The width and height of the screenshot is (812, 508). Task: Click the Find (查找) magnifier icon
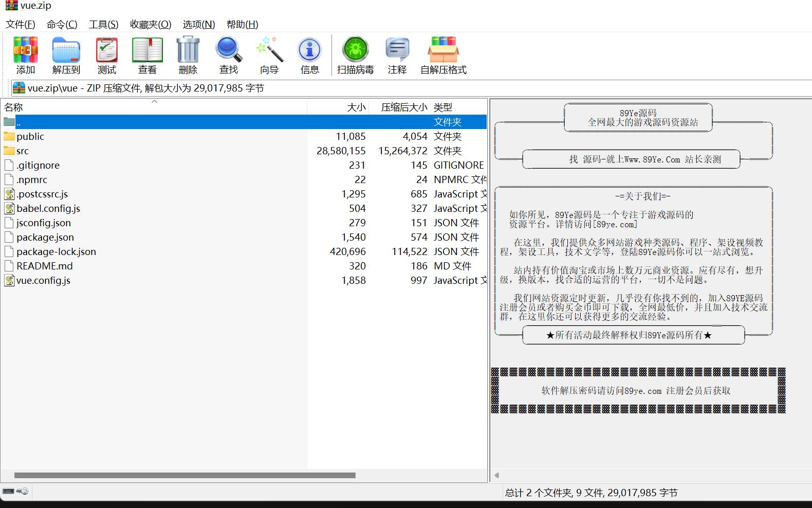click(x=229, y=49)
